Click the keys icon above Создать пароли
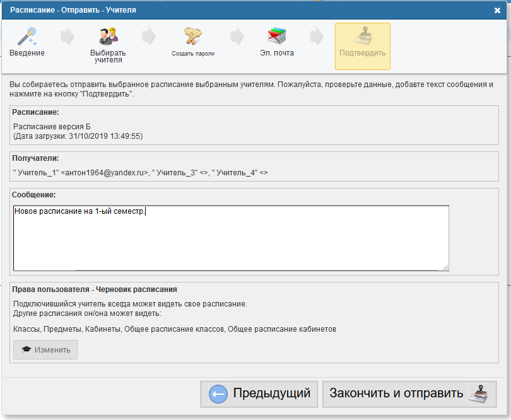Screen dimensions: 511x420 tap(192, 36)
